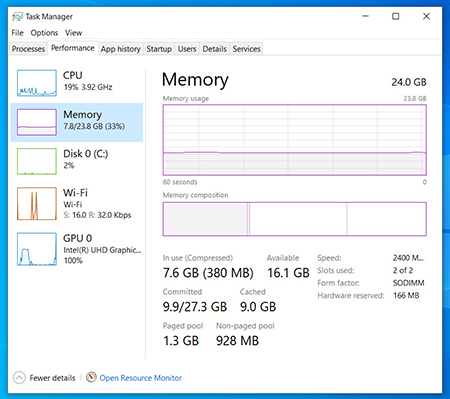Click the 7.6 GB (380 MB) in-use value
Viewport: 450px width, 399px height.
(x=208, y=273)
